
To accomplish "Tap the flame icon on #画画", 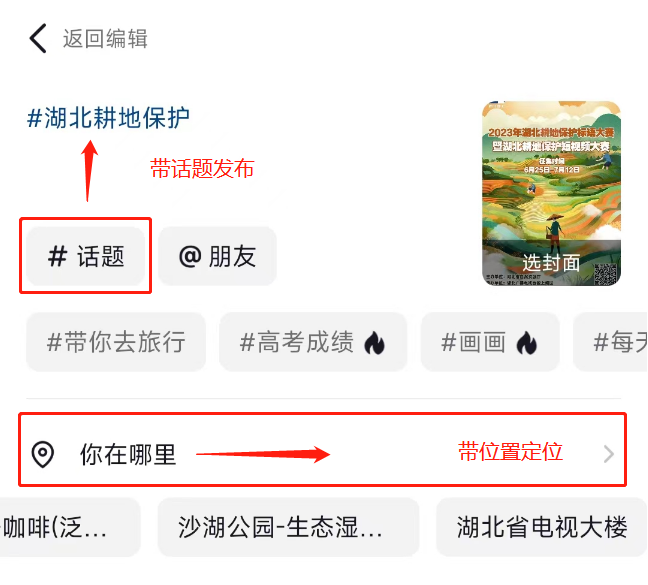I will tap(526, 343).
